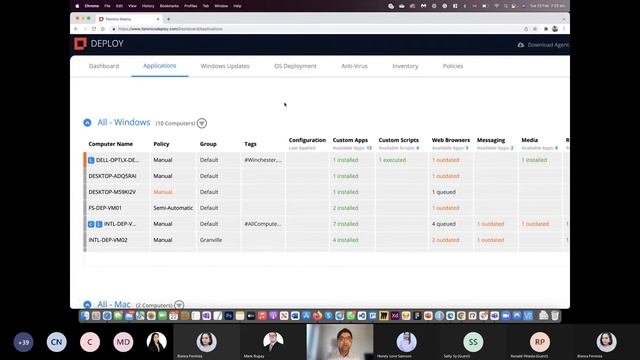Click '4 queued' in Web Browsers column
Screen dimensions: 640x360
pyautogui.click(x=444, y=224)
